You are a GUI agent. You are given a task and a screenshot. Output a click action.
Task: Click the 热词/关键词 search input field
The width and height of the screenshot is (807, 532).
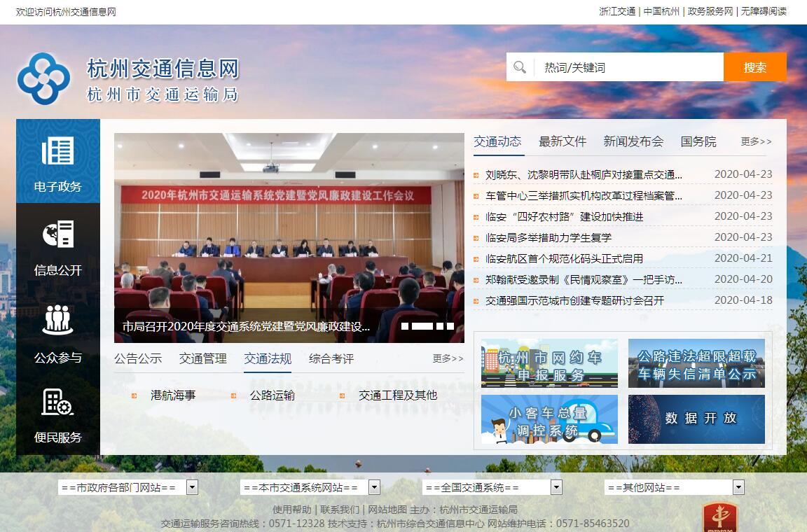point(628,67)
